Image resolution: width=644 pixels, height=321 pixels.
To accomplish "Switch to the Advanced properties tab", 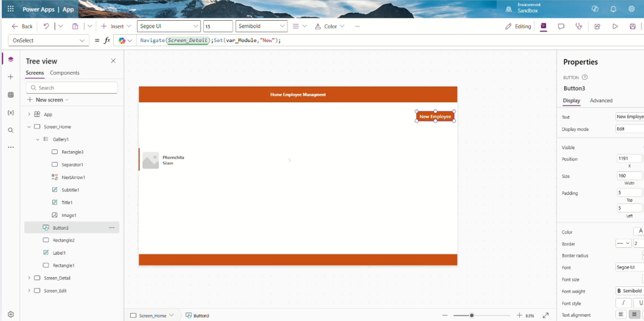I will (x=601, y=101).
